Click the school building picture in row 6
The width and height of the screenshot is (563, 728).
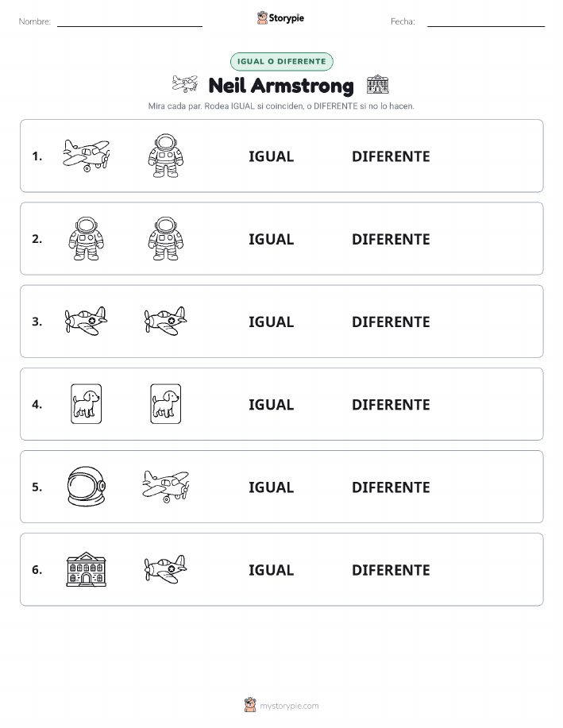coord(87,569)
